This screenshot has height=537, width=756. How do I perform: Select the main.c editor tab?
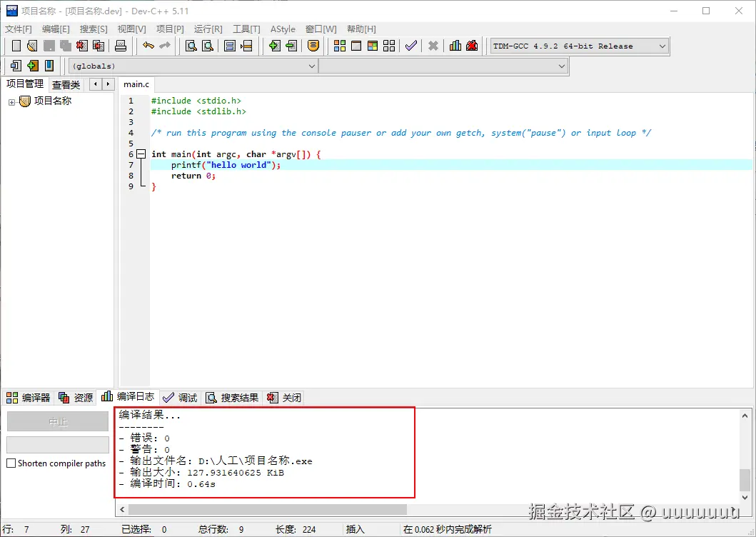coord(136,84)
